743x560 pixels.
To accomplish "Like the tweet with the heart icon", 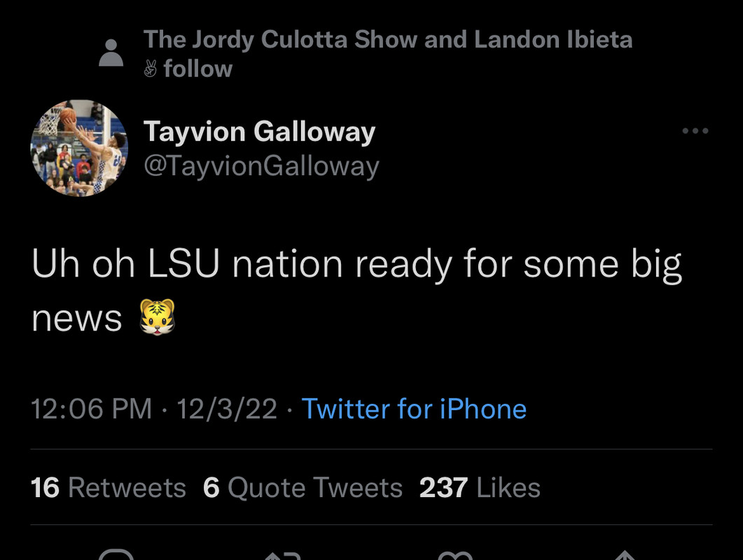I will click(455, 555).
